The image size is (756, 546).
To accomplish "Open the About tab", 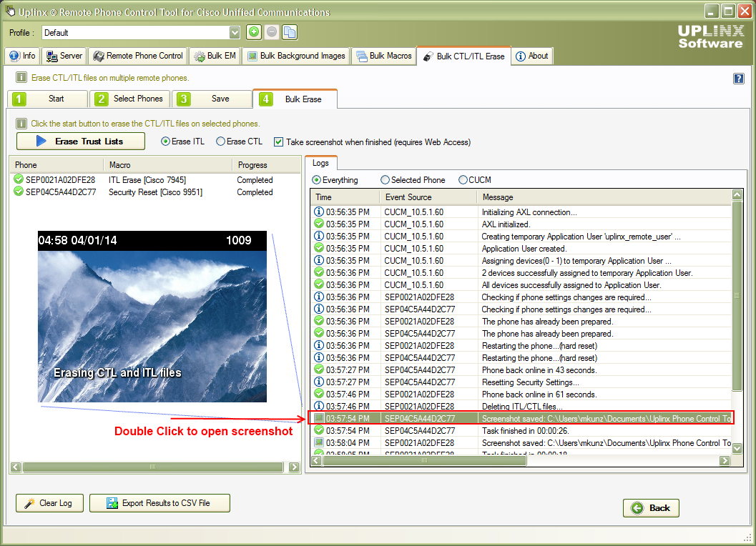I will (x=530, y=55).
